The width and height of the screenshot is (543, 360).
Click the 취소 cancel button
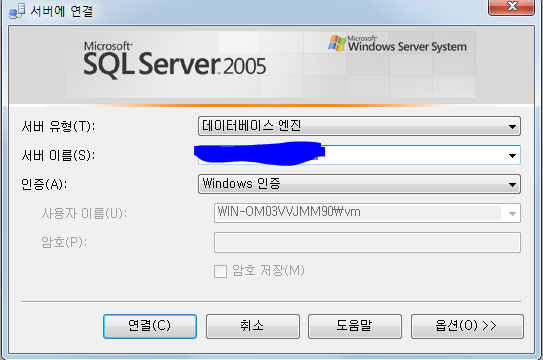pyautogui.click(x=253, y=326)
